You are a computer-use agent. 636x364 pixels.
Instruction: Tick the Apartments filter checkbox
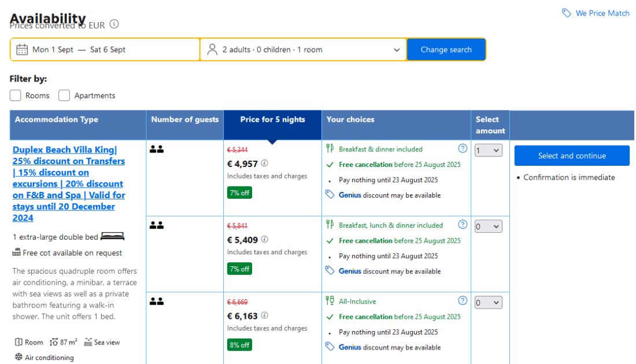pos(64,95)
